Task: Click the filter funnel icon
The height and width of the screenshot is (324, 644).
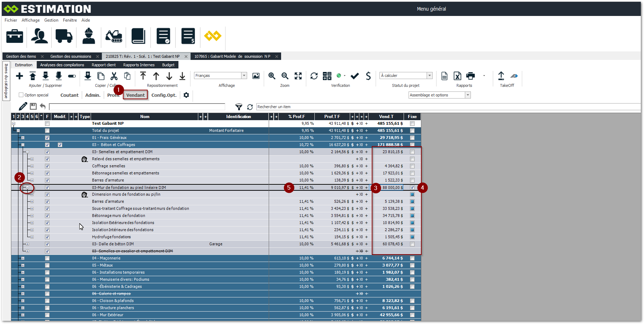Action: [x=239, y=107]
